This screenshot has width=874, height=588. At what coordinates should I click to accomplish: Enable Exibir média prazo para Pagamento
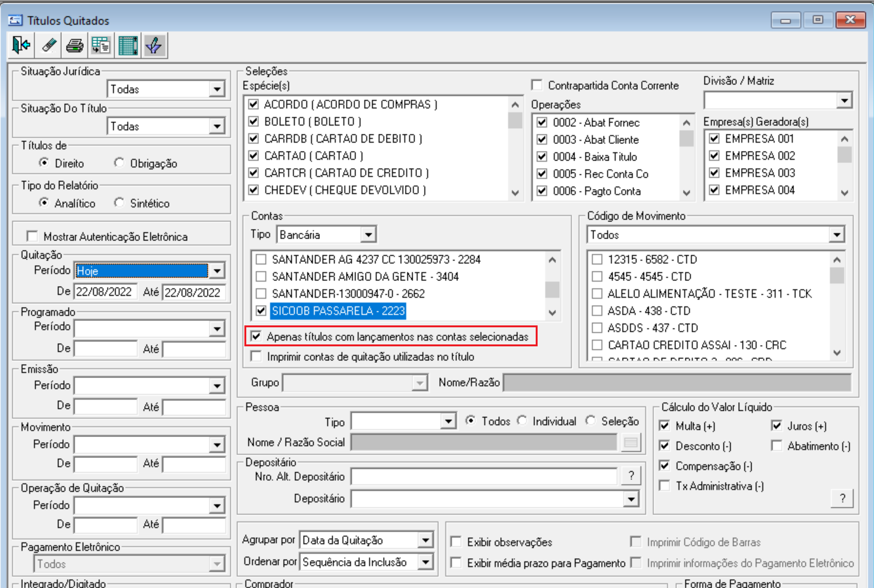pos(456,563)
